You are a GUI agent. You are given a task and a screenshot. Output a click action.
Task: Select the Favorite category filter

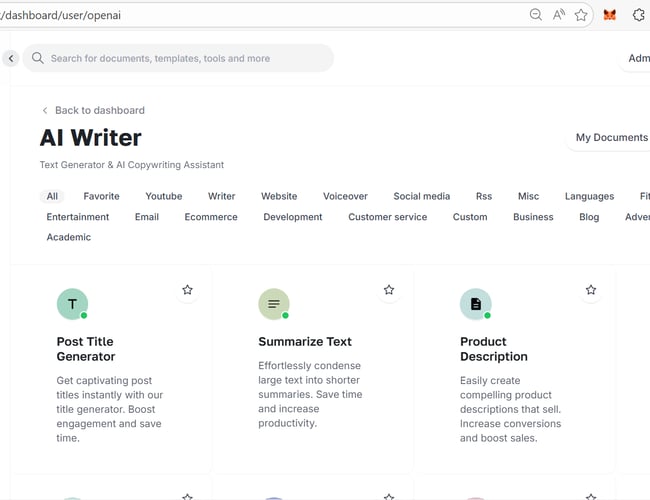pos(102,196)
